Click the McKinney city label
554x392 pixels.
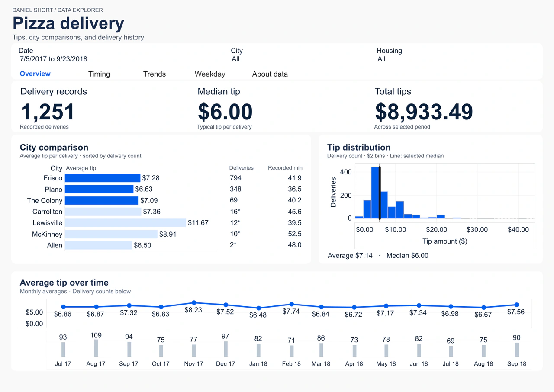pos(47,234)
